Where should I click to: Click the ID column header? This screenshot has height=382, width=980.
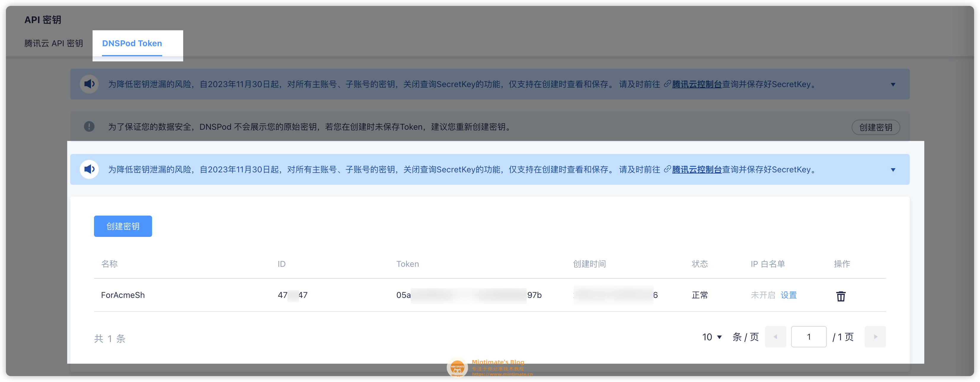point(282,264)
